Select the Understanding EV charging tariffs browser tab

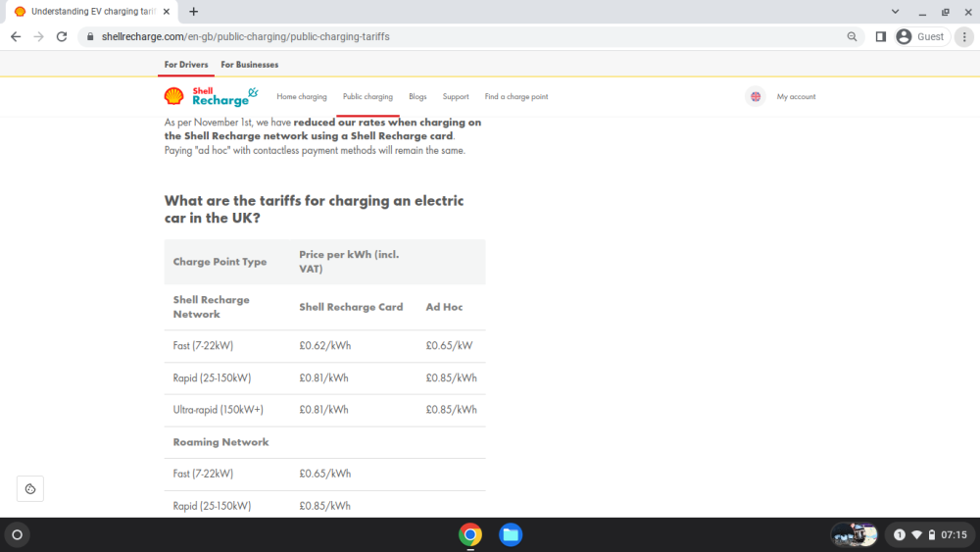coord(90,11)
